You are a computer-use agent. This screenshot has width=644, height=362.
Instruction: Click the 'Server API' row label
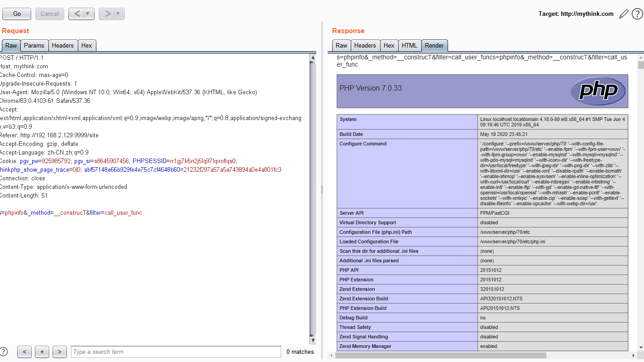tap(352, 213)
